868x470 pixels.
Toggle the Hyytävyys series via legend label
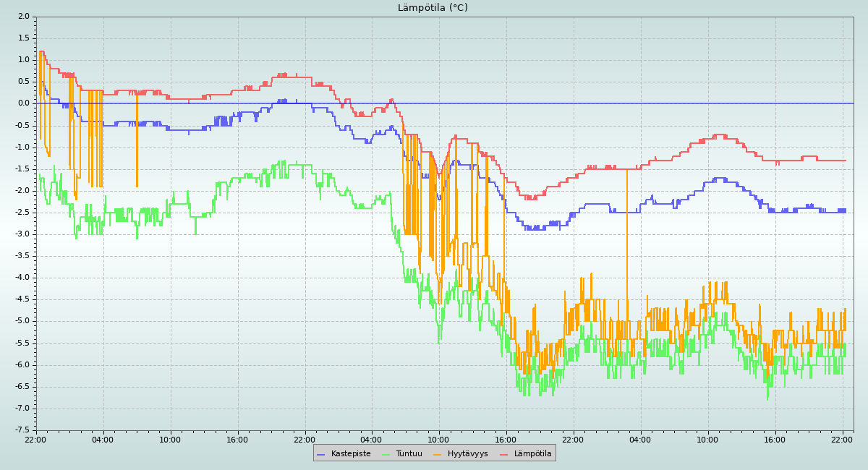[467, 454]
